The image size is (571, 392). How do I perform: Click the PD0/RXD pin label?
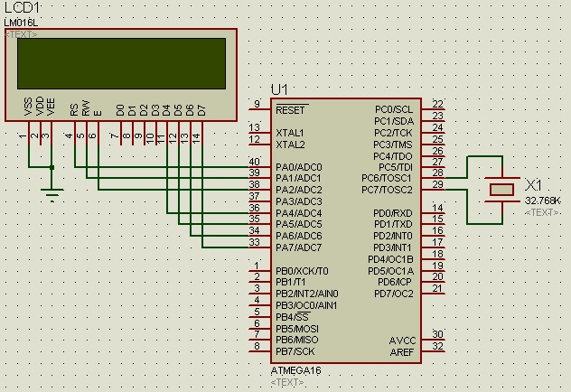[x=394, y=213]
